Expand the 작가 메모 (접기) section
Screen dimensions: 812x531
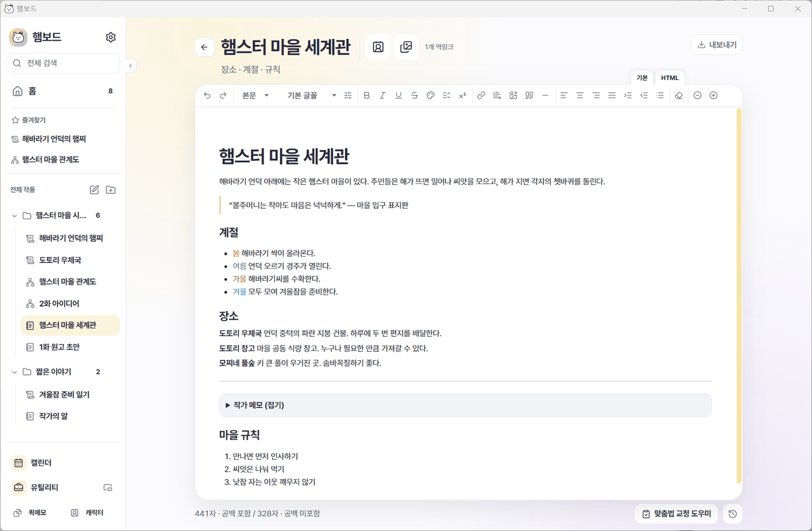coord(465,405)
